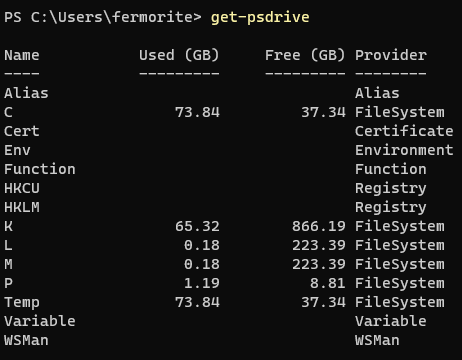This screenshot has width=462, height=360.
Task: Click the Certificate provider entry
Action: point(404,131)
